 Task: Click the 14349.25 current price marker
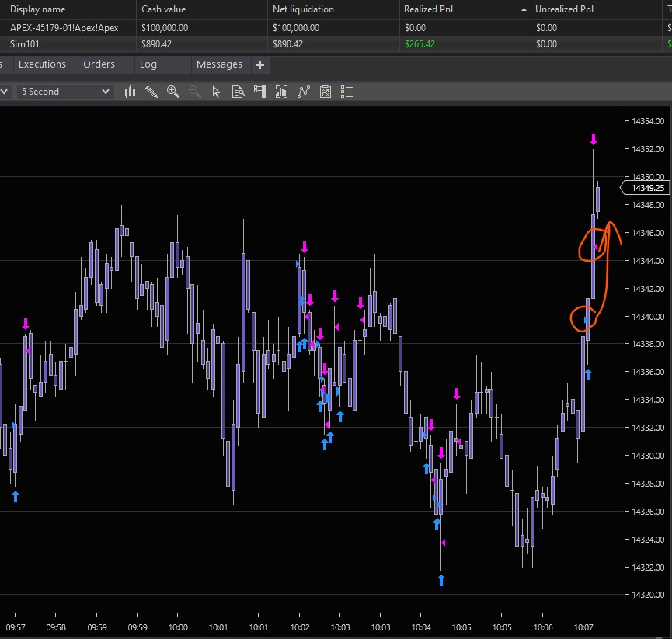[x=646, y=188]
